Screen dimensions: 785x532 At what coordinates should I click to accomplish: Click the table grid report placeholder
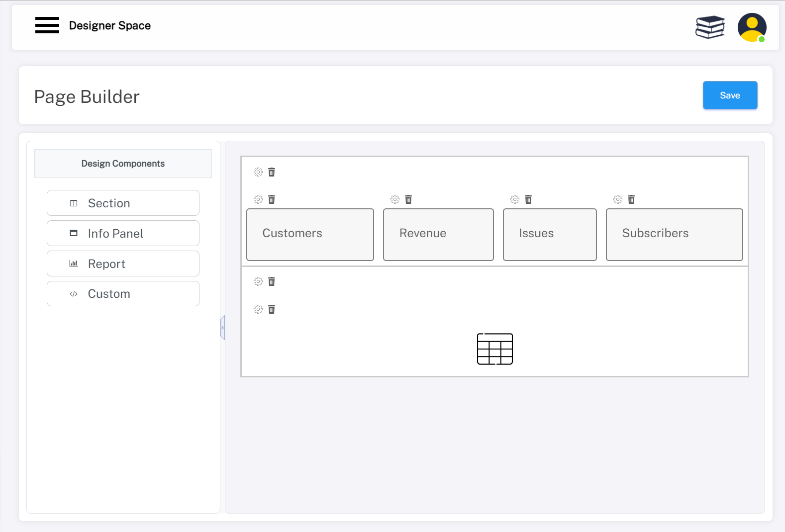pyautogui.click(x=494, y=349)
